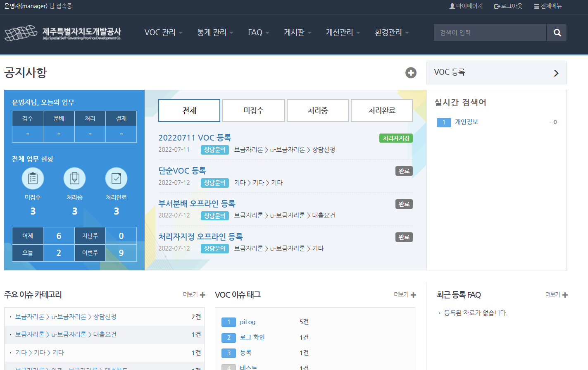Viewport: 588px width, 370px height.
Task: Open the 전체메뉴 hamburger menu
Action: [x=548, y=6]
